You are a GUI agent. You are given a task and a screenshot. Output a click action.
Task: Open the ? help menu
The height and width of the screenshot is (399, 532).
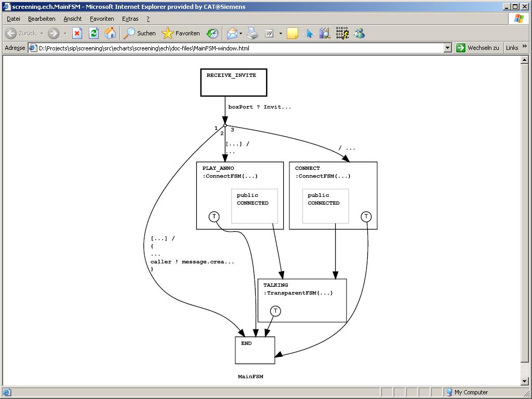pyautogui.click(x=148, y=19)
